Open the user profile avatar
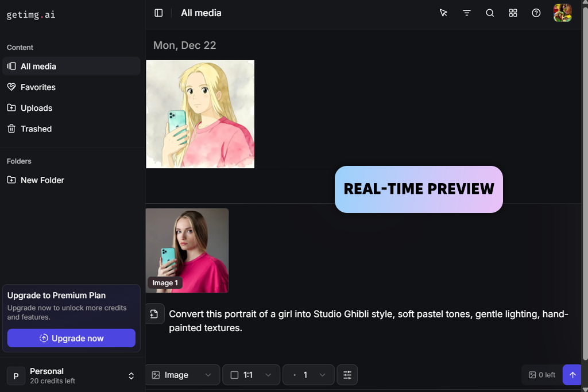 click(563, 13)
